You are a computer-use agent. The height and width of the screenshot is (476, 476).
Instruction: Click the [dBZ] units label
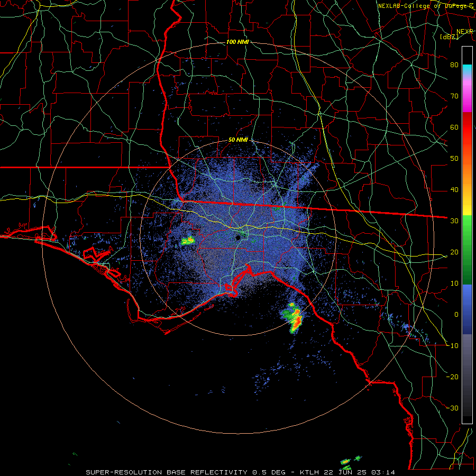pyautogui.click(x=450, y=37)
